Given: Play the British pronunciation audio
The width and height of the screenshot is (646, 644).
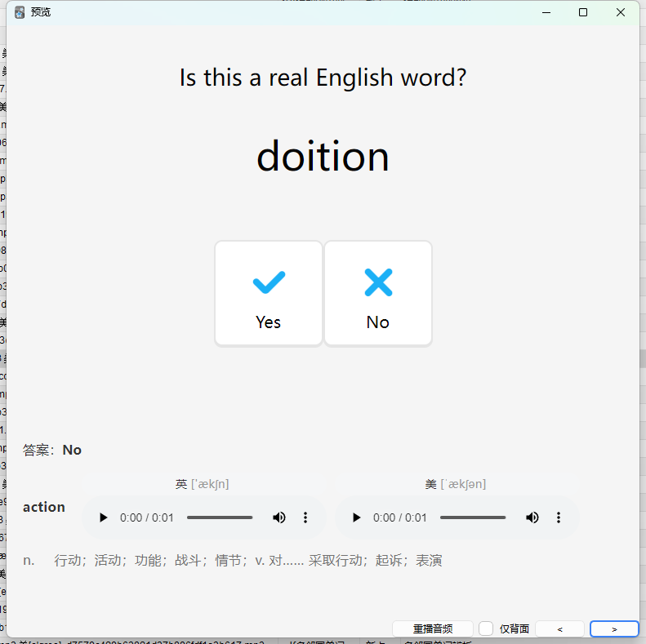Looking at the screenshot, I should point(103,517).
